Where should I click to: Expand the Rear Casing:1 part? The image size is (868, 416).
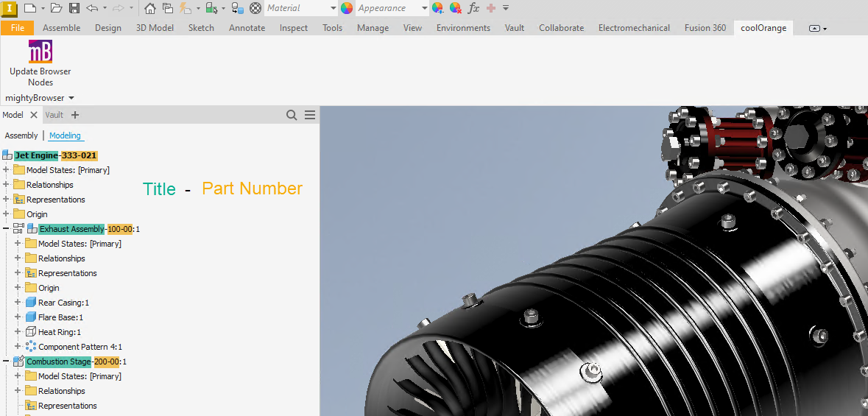tap(18, 303)
